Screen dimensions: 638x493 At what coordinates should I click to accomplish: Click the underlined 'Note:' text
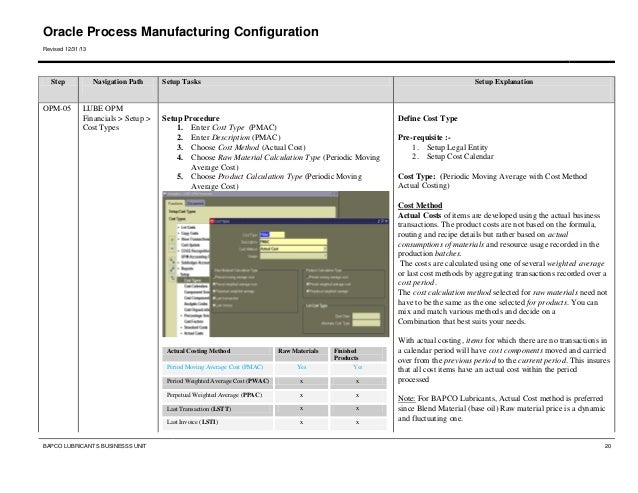click(x=406, y=399)
